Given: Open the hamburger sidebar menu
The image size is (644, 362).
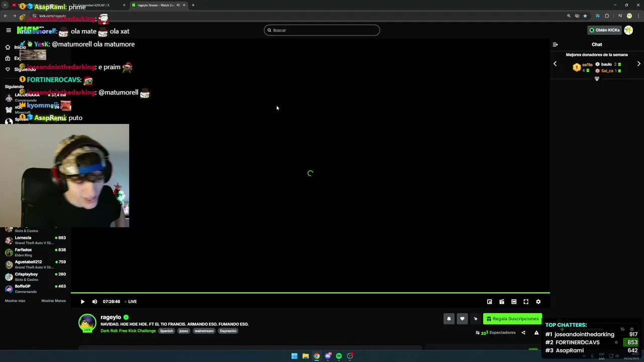Looking at the screenshot, I should pyautogui.click(x=9, y=30).
